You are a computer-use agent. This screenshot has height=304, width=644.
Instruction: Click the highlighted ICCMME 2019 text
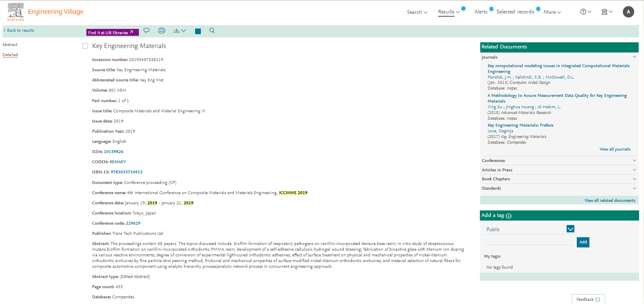tap(293, 193)
